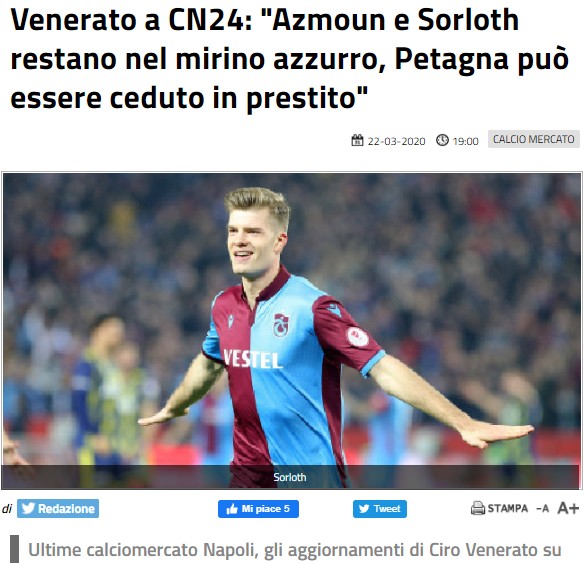The width and height of the screenshot is (585, 563).
Task: Click the Twitter bird on Redazione button
Action: pyautogui.click(x=28, y=508)
